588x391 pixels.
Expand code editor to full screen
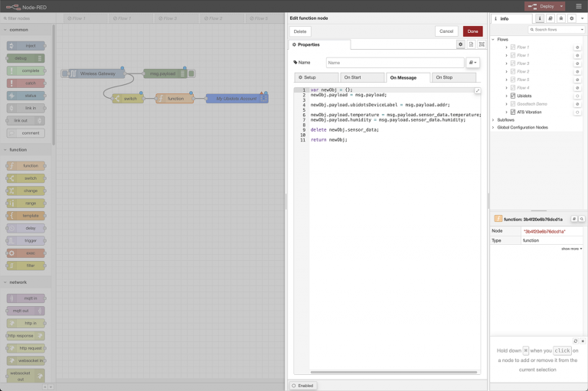[478, 90]
